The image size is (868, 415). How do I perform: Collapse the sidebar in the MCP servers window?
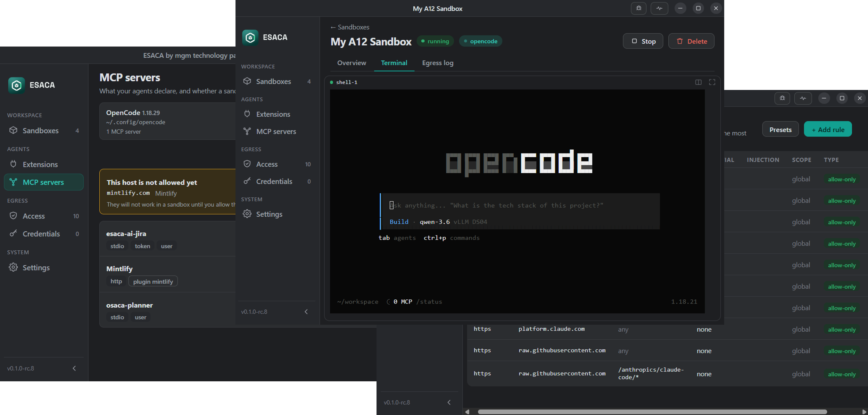click(x=74, y=368)
